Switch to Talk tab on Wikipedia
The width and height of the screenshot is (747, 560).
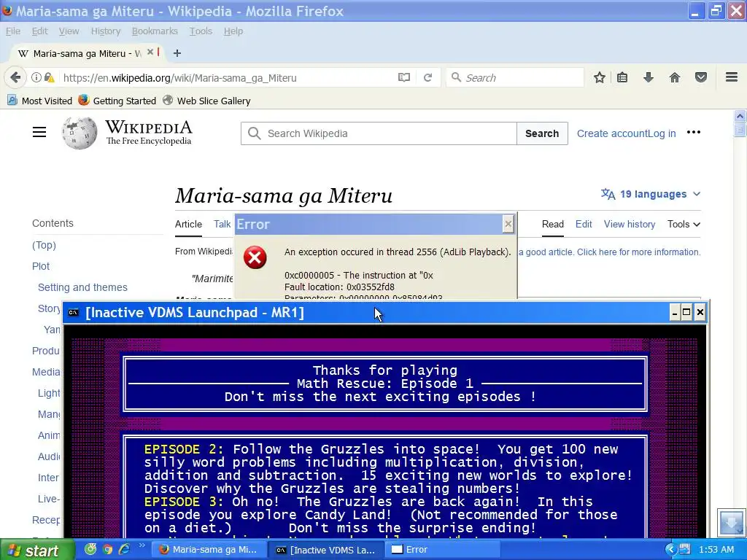tap(222, 225)
